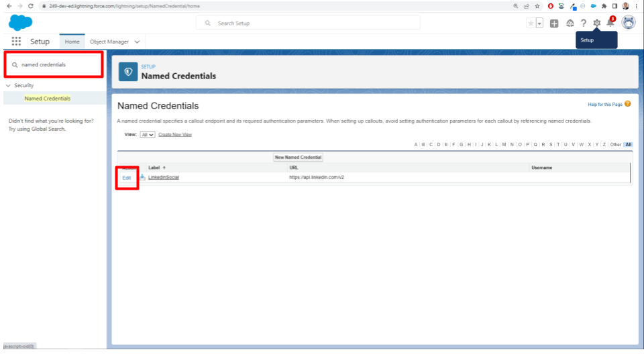Click the Salesforce cloud extension icon
644x362 pixels.
pyautogui.click(x=594, y=6)
